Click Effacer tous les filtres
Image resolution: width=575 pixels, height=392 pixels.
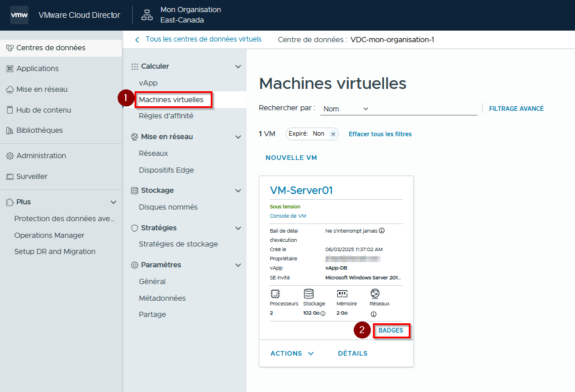(380, 134)
